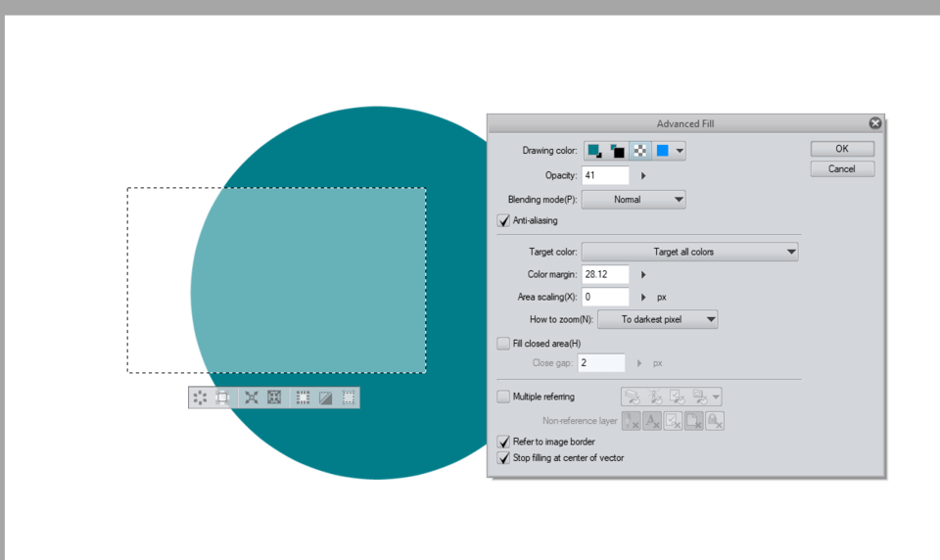This screenshot has width=940, height=560.
Task: Open Blending mode Normal dropdown
Action: [x=634, y=200]
